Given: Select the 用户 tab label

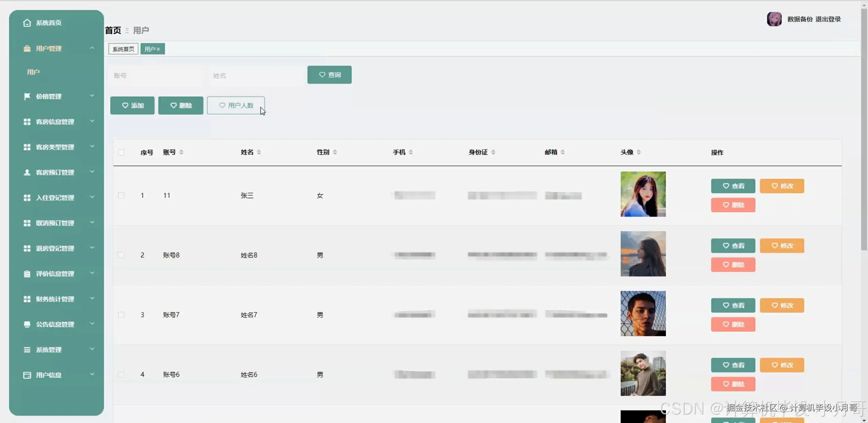Looking at the screenshot, I should (x=150, y=49).
